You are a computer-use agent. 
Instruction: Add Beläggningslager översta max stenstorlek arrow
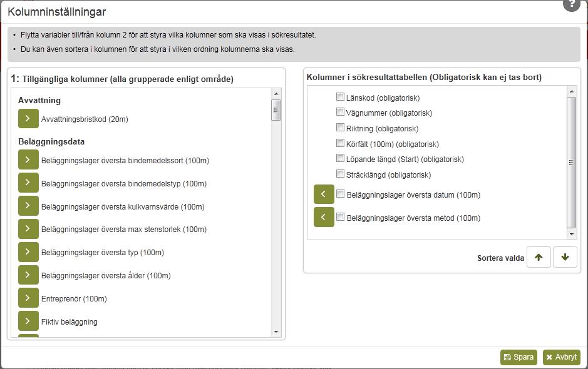(x=28, y=229)
